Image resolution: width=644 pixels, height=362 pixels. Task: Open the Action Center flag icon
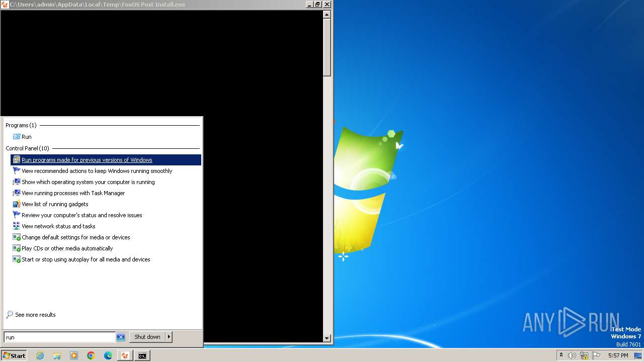pos(596,355)
